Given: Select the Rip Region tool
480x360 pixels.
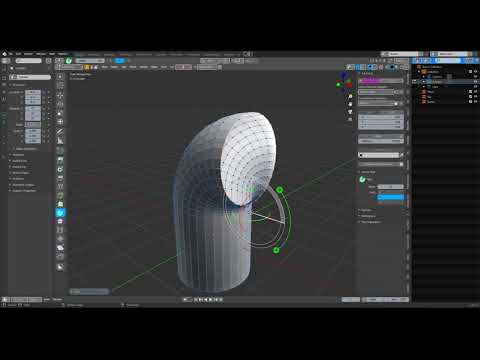Looking at the screenshot, I should point(60,256).
